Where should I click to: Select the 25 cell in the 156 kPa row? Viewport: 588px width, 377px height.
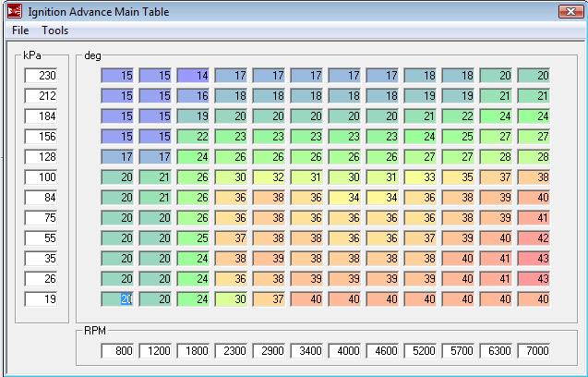[458, 137]
